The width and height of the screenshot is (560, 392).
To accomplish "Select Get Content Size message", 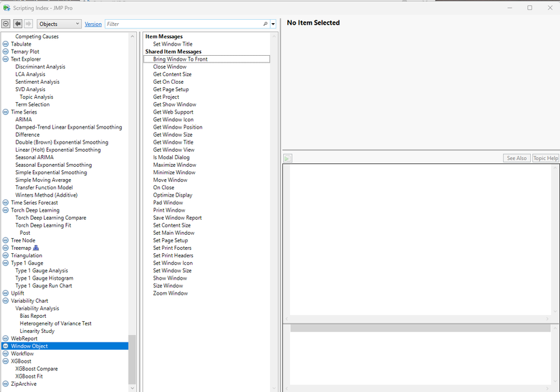I will point(172,74).
